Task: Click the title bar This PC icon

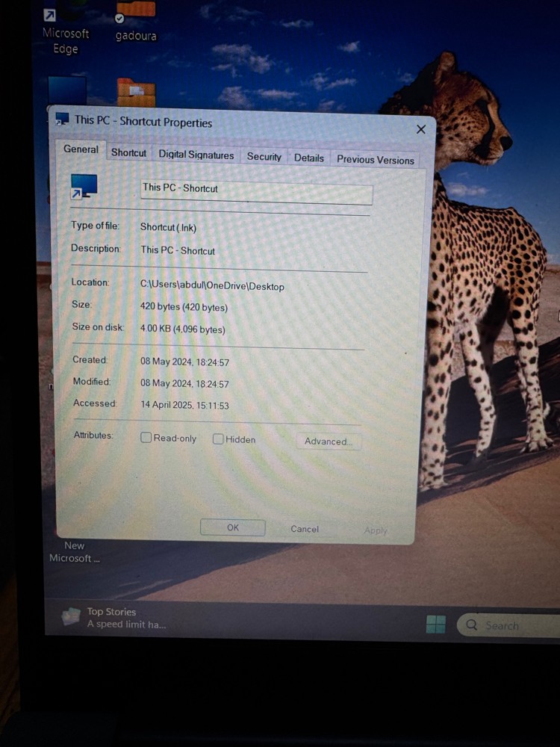Action: [x=63, y=118]
